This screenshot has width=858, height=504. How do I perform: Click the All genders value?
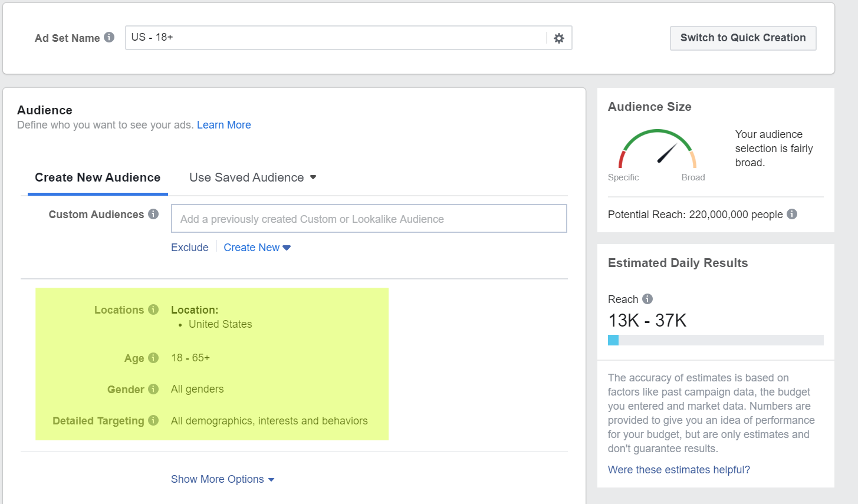[x=198, y=389]
